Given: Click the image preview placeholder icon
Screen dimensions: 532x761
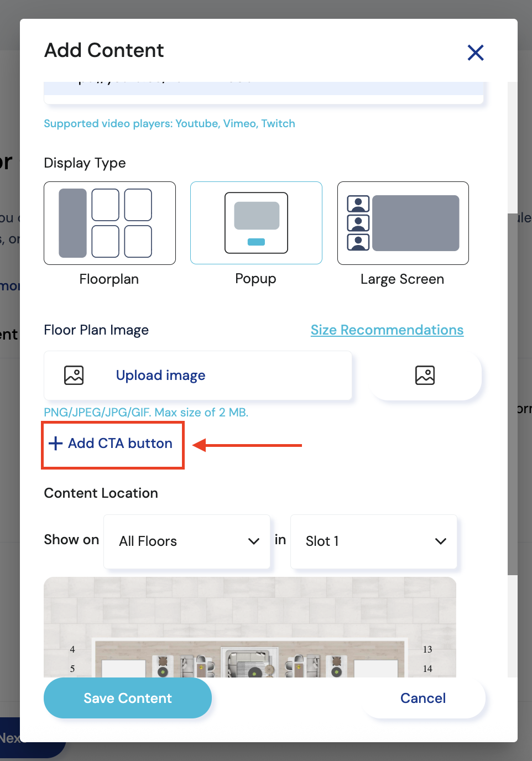Looking at the screenshot, I should click(425, 376).
